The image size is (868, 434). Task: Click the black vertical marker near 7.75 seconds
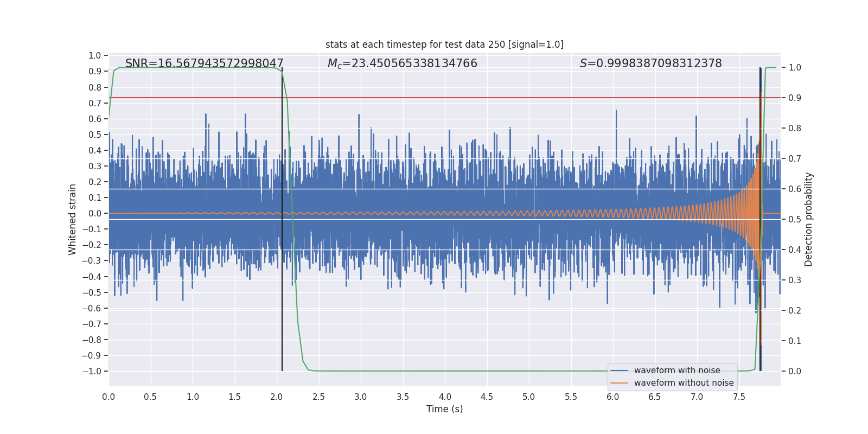tap(760, 219)
